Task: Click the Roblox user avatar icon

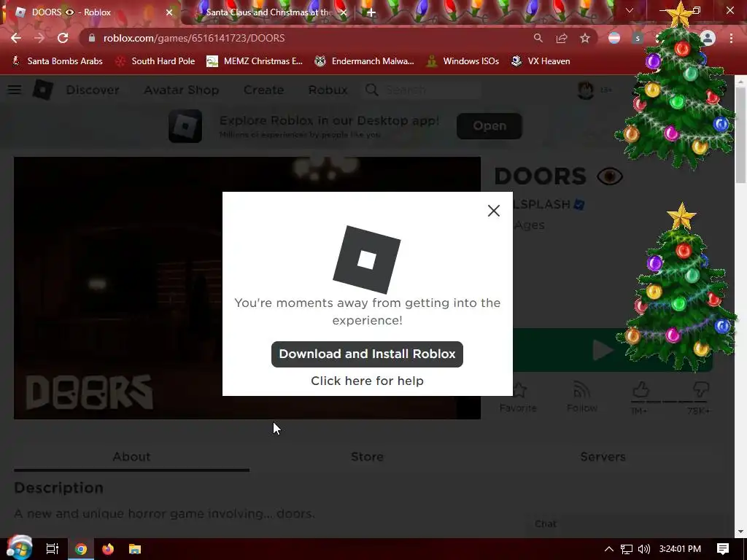Action: coord(586,90)
